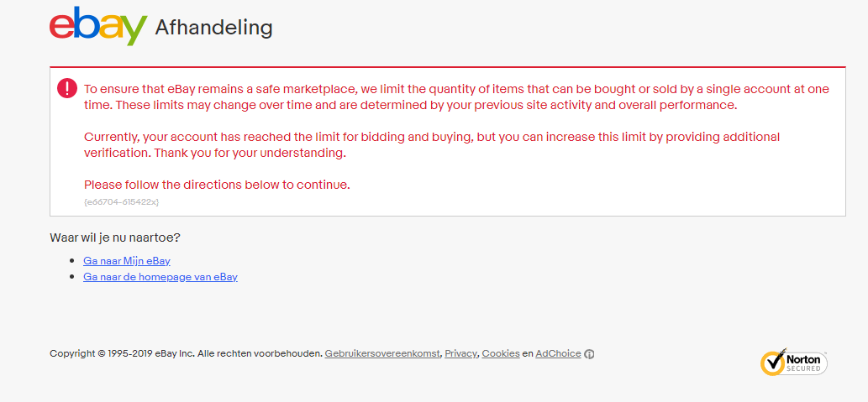Click the 'Currently, your account has reached' paragraph

432,144
